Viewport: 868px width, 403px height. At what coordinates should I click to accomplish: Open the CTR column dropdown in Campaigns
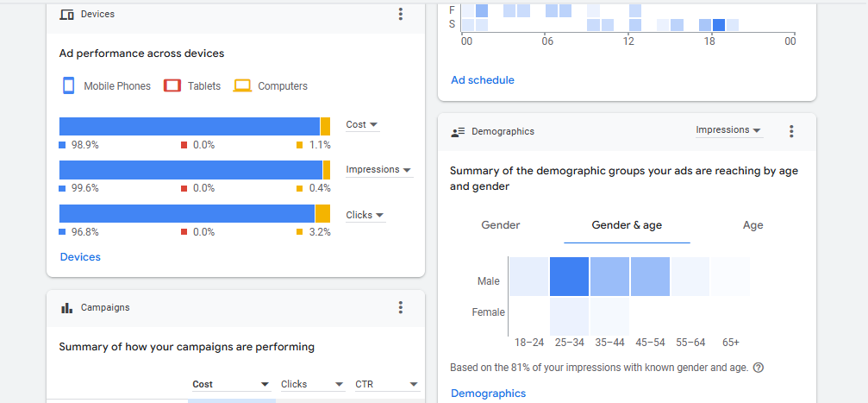click(386, 384)
